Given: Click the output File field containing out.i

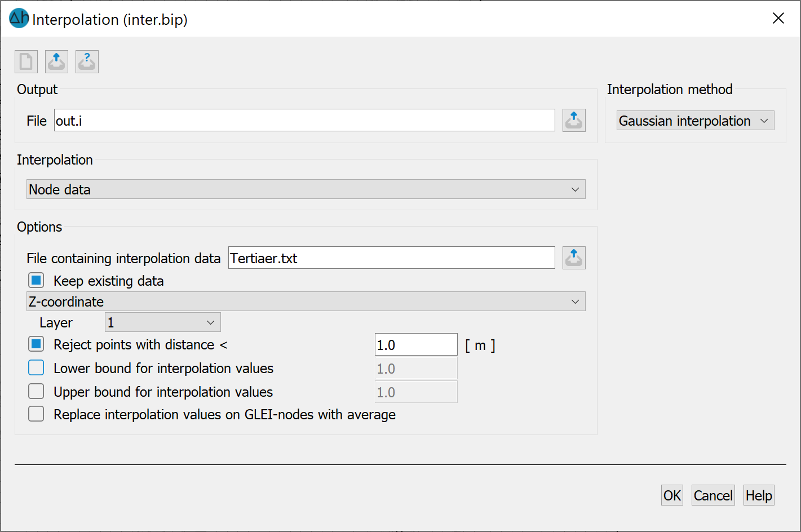Looking at the screenshot, I should 304,121.
